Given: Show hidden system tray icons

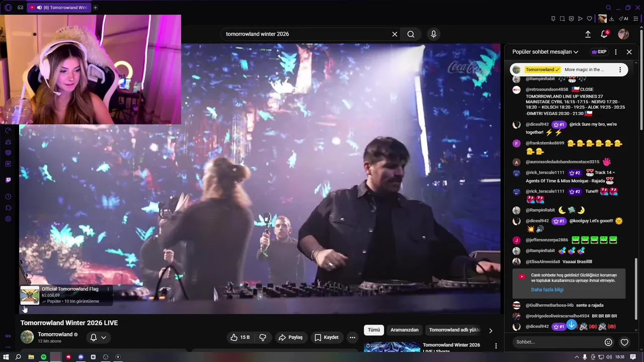Looking at the screenshot, I should point(577,357).
